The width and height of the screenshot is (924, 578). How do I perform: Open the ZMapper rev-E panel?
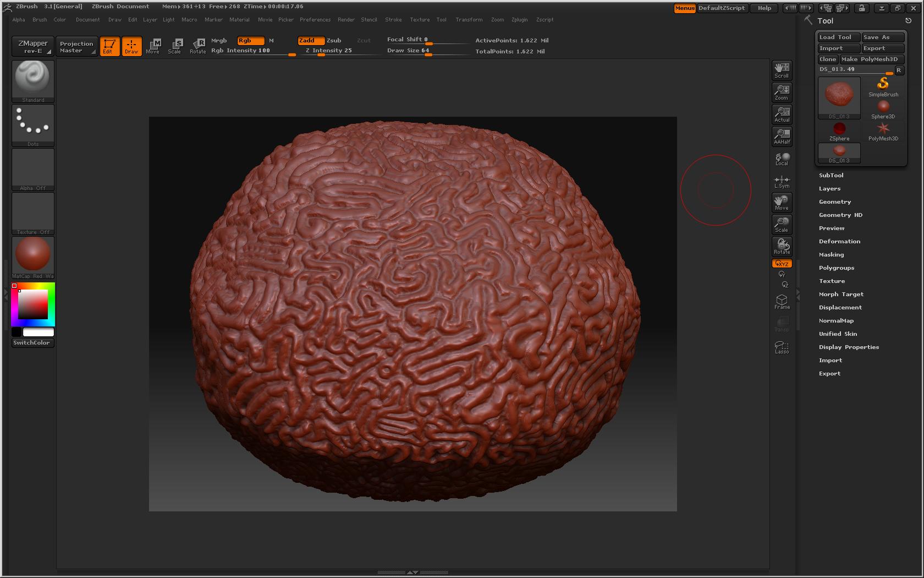click(x=32, y=46)
